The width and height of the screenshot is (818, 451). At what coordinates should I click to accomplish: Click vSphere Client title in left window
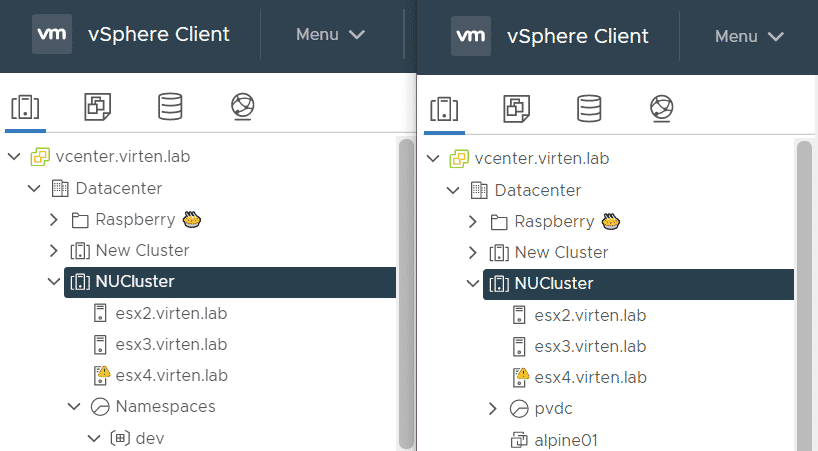pos(159,34)
